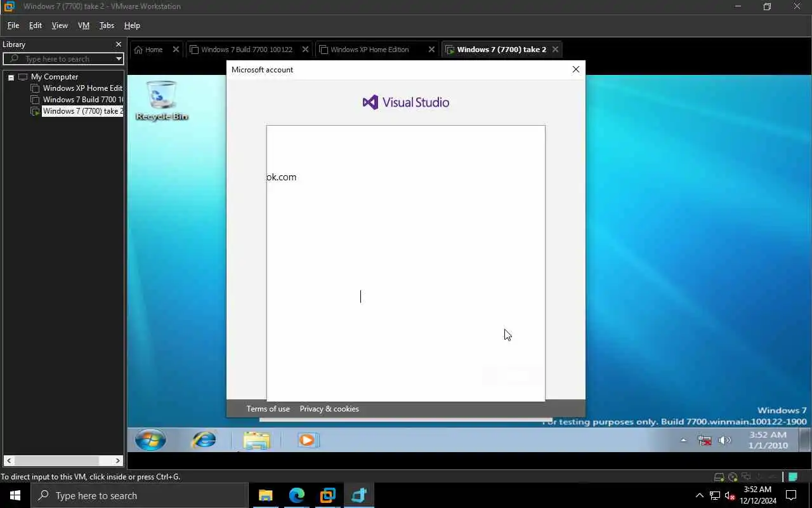Image resolution: width=812 pixels, height=508 pixels.
Task: Click the Show desktop strip in guest taskbar
Action: tap(804, 439)
